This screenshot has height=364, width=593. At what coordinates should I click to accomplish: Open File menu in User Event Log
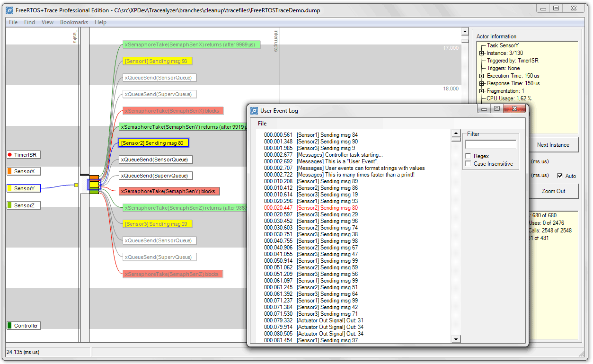pos(262,124)
